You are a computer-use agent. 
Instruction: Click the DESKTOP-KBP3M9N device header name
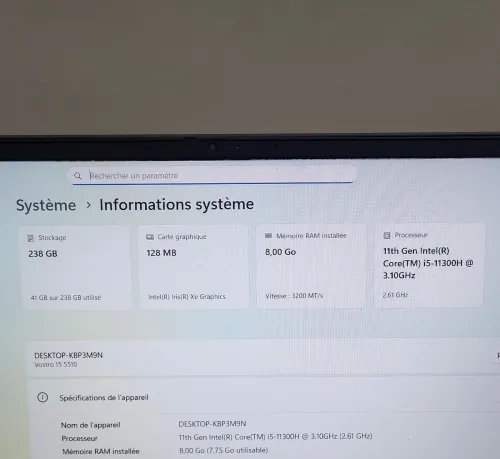(68, 355)
